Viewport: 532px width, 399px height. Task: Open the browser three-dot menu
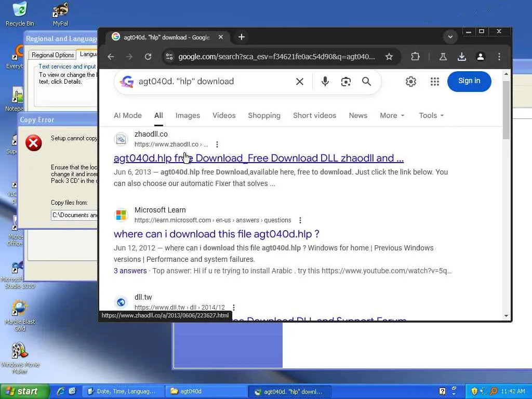coord(499,57)
